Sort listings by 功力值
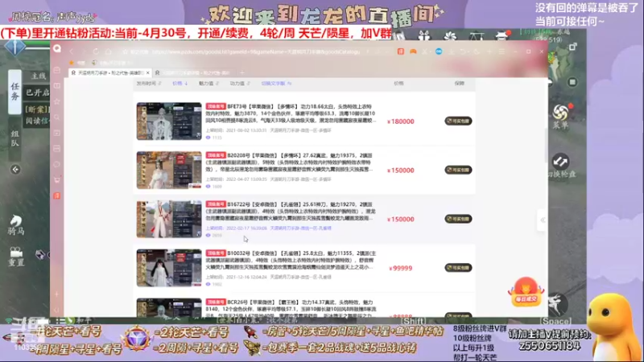 coord(239,84)
